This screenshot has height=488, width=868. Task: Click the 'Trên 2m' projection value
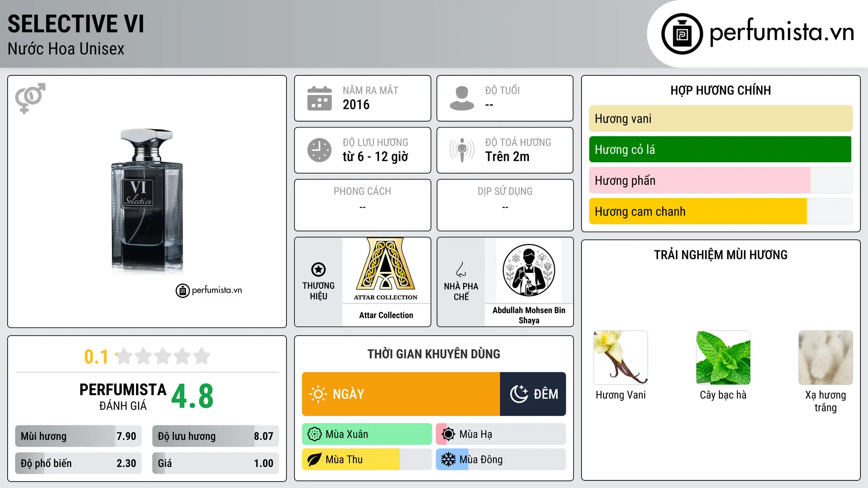pyautogui.click(x=507, y=157)
